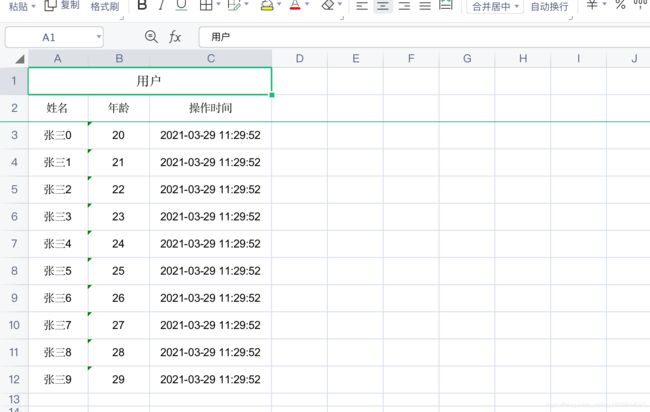Select column F header

pyautogui.click(x=411, y=58)
